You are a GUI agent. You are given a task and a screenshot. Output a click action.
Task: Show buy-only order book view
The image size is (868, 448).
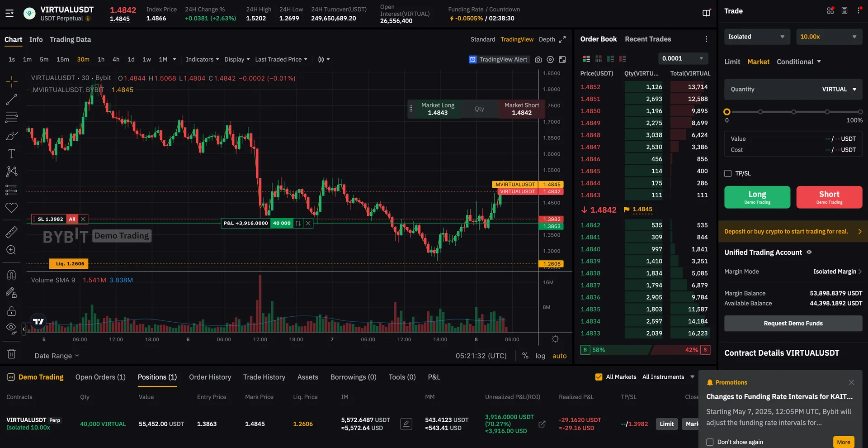610,58
